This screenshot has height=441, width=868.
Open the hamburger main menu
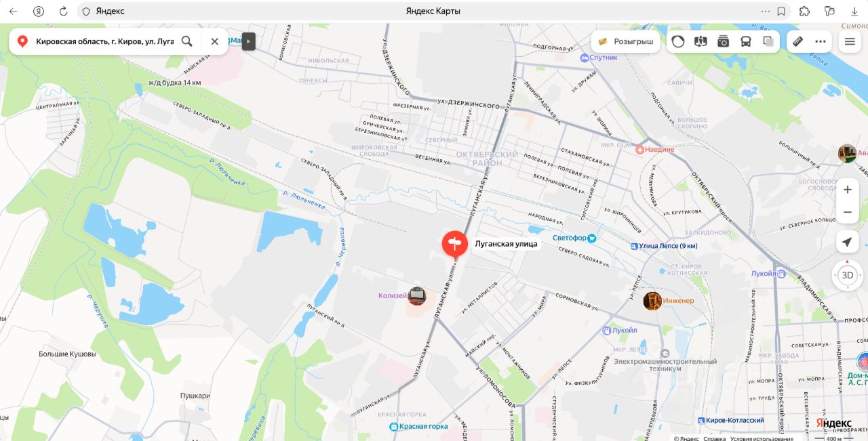(x=850, y=41)
